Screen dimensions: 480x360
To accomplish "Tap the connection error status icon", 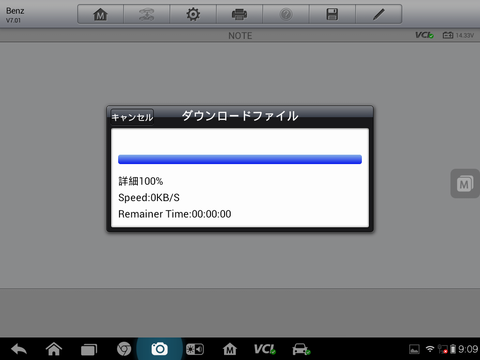I will (x=443, y=349).
